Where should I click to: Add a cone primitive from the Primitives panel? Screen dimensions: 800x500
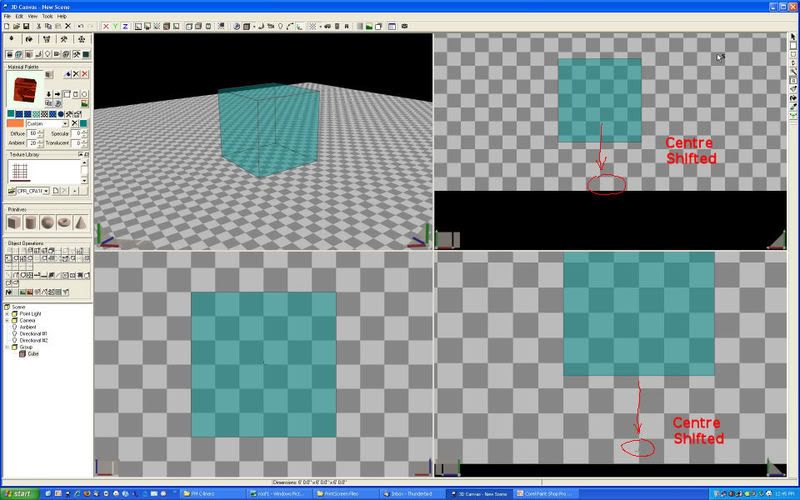click(81, 222)
